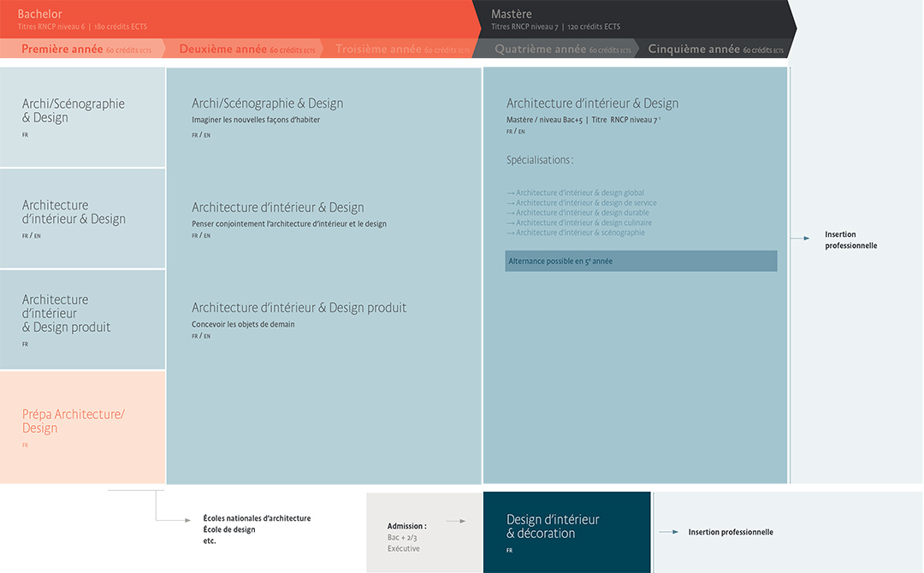Image resolution: width=924 pixels, height=573 pixels.
Task: Open the Architecture d'intérieur & design global specialisation
Action: (579, 193)
